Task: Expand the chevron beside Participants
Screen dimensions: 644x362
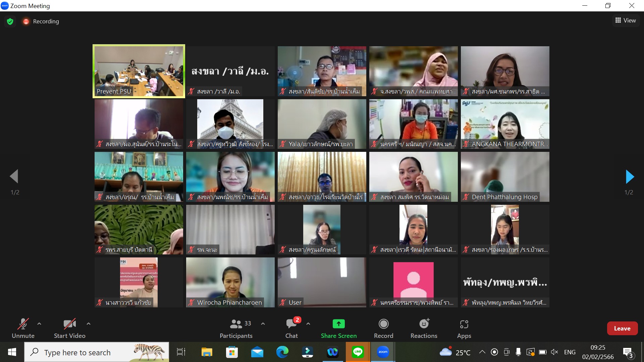Action: click(263, 324)
